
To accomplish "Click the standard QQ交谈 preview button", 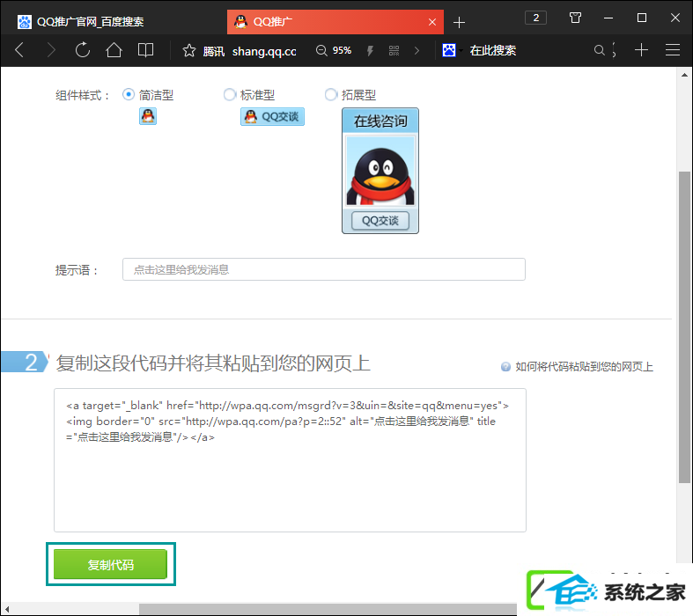I will pos(272,116).
